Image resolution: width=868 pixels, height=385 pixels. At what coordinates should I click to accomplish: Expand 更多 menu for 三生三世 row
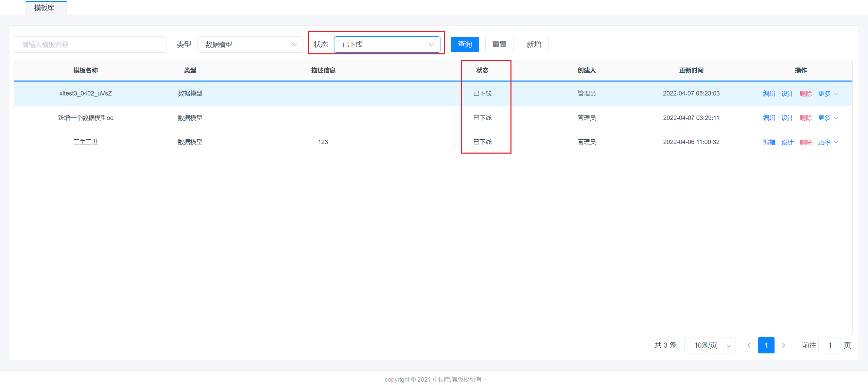pos(828,142)
